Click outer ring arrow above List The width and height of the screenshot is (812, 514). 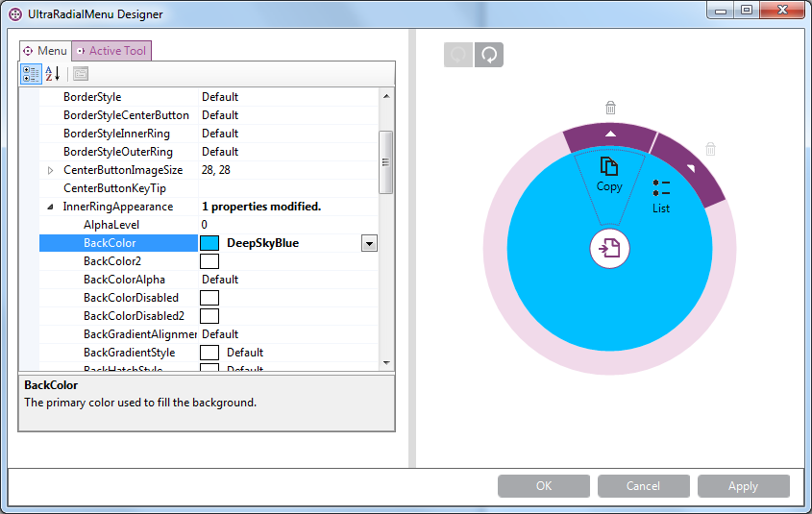pyautogui.click(x=691, y=168)
